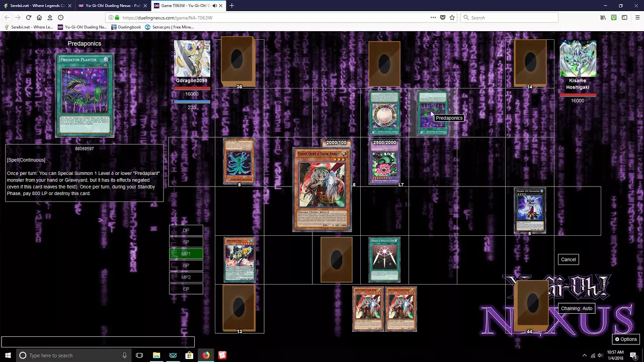
Task: Open Serebii.net bookmark
Action: click(x=29, y=27)
